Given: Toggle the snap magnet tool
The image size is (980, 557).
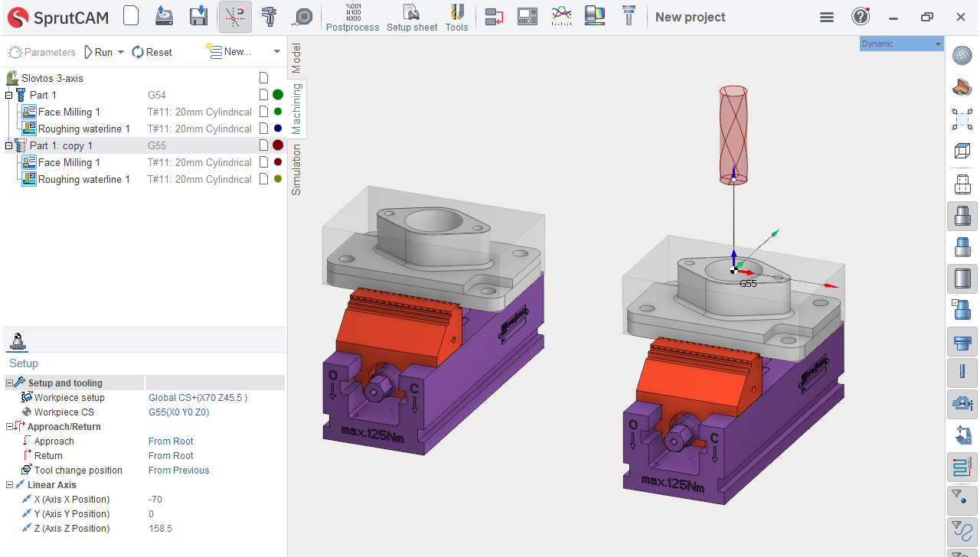Looking at the screenshot, I should tap(235, 17).
